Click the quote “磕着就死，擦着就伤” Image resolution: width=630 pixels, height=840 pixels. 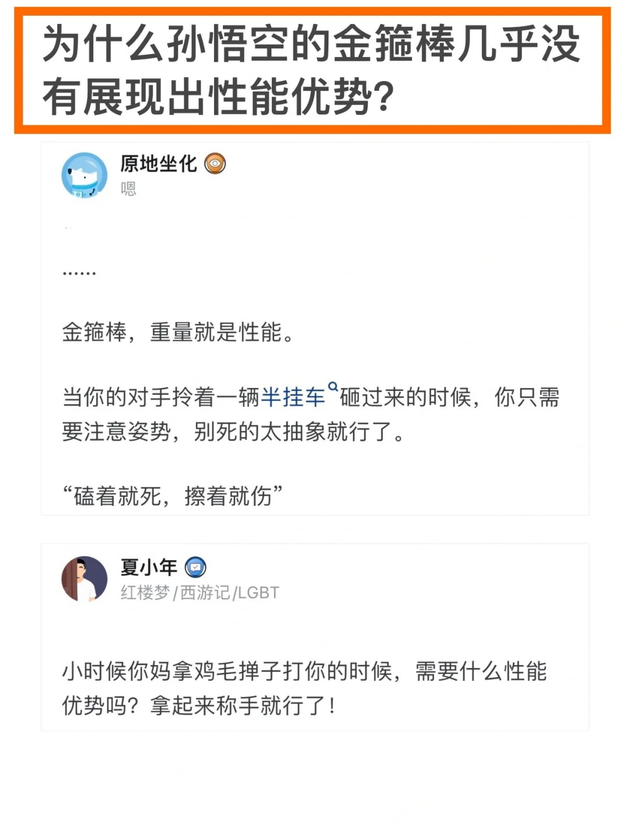coord(172,496)
